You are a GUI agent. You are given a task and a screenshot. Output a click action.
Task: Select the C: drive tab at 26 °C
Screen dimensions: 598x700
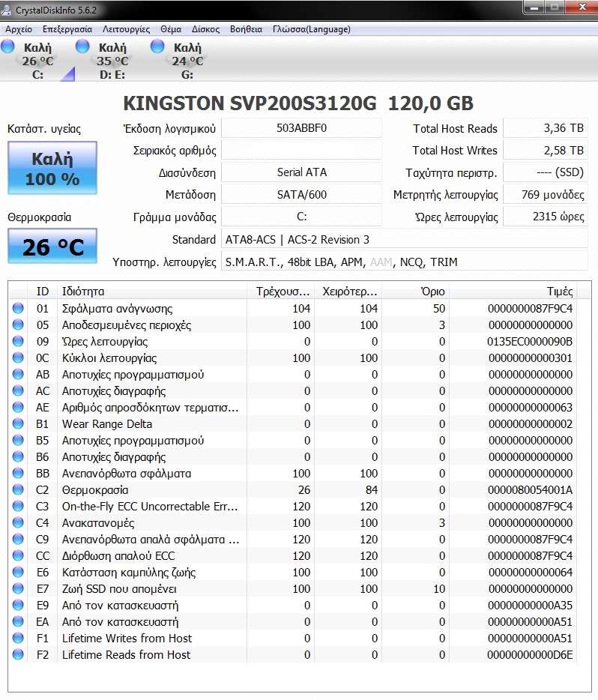[x=37, y=61]
